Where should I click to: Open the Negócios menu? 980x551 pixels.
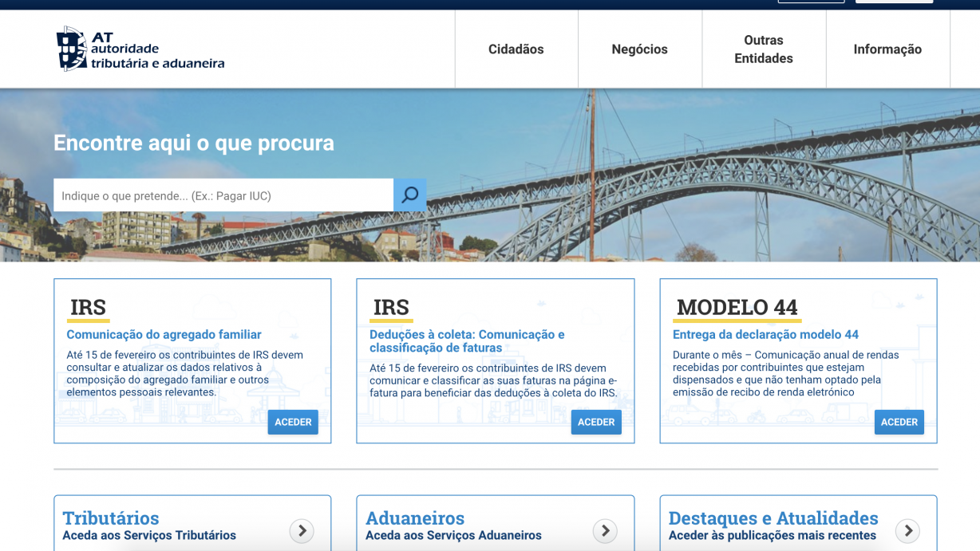point(640,49)
